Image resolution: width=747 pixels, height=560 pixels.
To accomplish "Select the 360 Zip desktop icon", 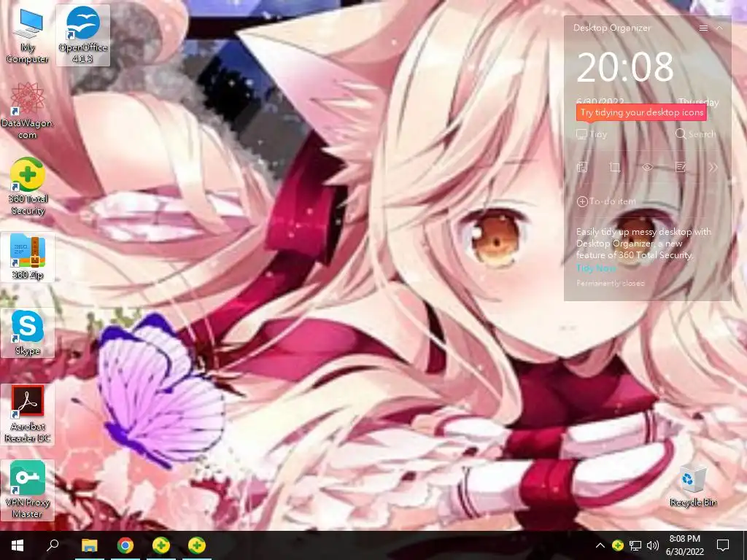I will click(28, 257).
